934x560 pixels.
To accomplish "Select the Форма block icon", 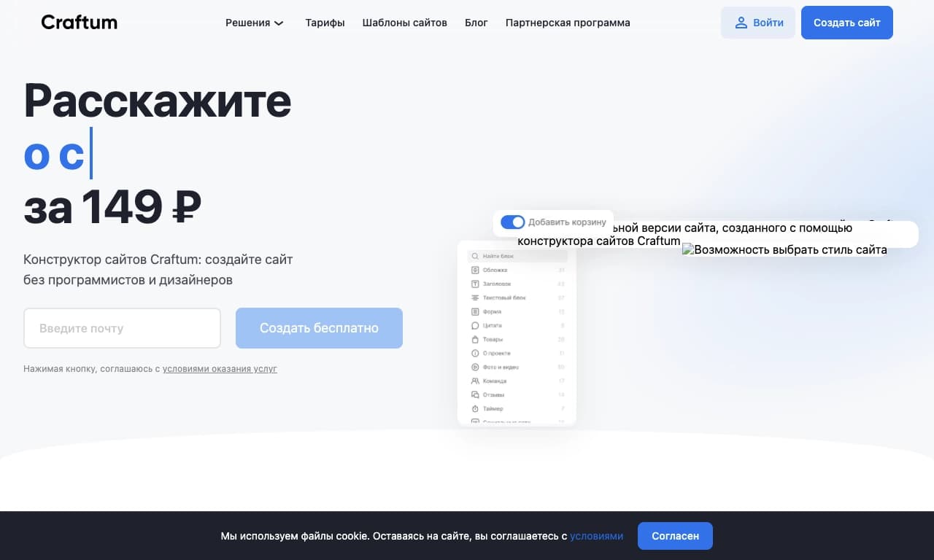I will pyautogui.click(x=475, y=312).
